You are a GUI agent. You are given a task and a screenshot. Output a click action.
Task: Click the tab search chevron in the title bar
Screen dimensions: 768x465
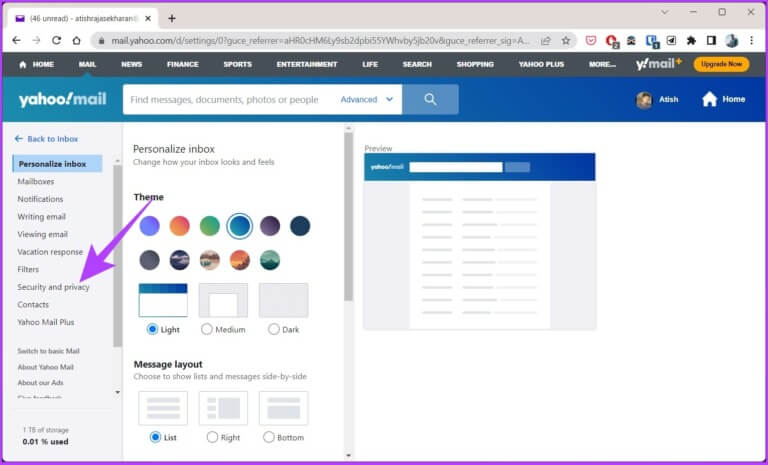point(665,12)
